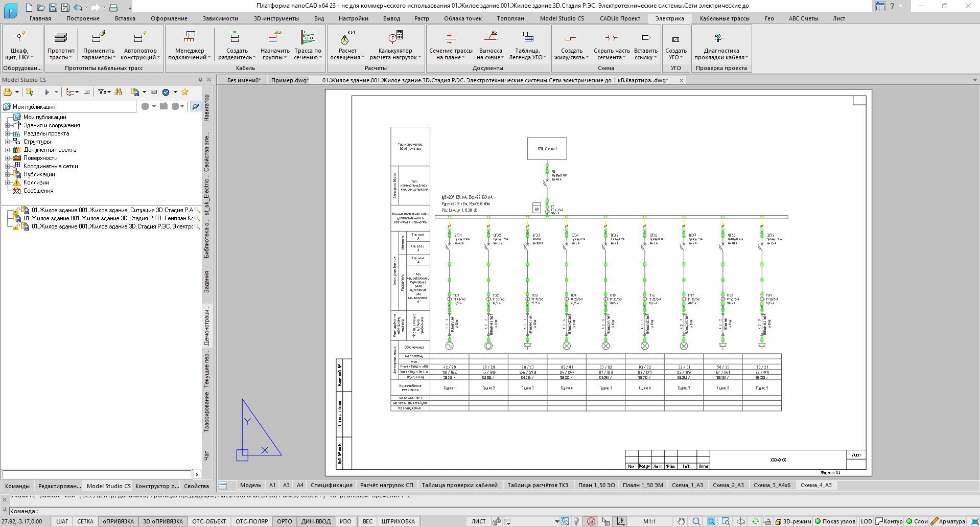Click the Конструктор panel tab at bottom

click(x=157, y=486)
